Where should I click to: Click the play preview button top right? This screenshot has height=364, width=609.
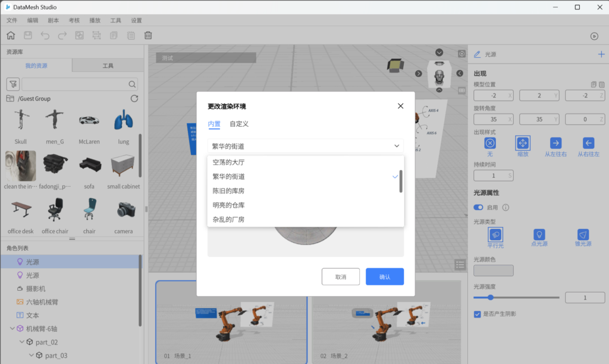(x=594, y=36)
